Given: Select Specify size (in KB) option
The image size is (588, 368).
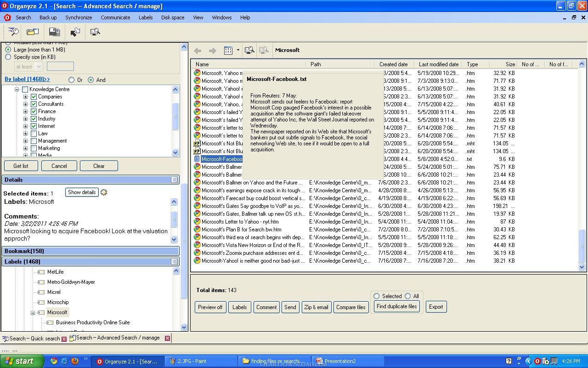Looking at the screenshot, I should (8, 57).
